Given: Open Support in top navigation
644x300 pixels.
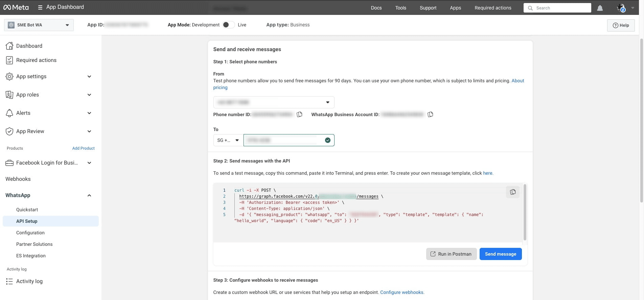Looking at the screenshot, I should point(428,8).
